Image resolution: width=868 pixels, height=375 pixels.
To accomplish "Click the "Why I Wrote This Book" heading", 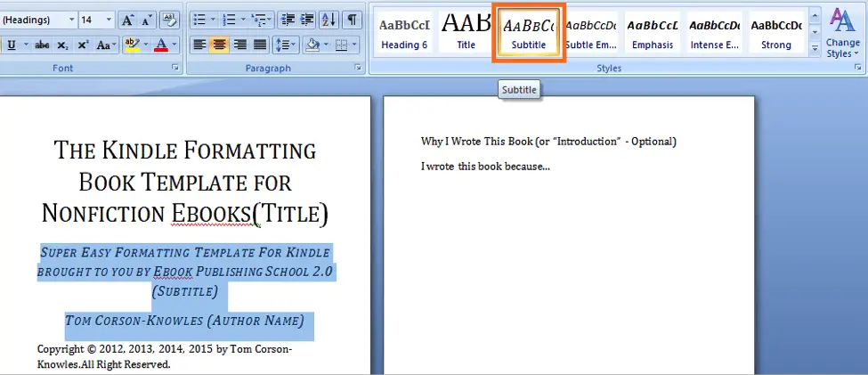I will (x=548, y=142).
